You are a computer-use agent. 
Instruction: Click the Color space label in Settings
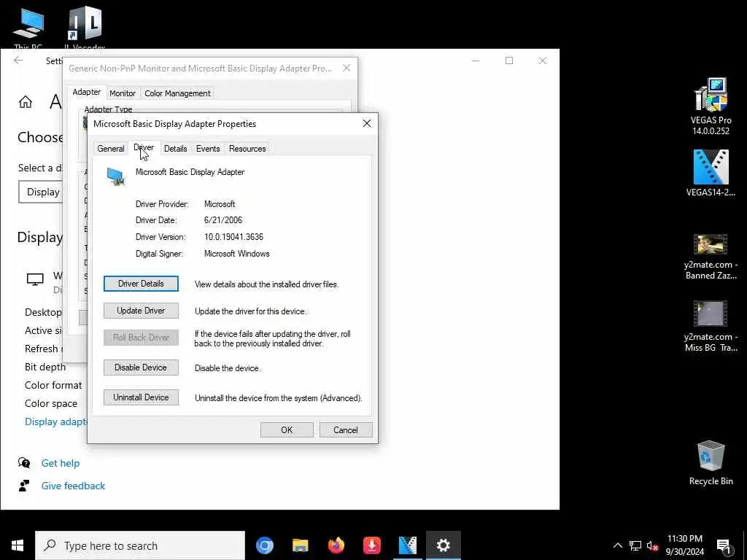click(x=51, y=403)
